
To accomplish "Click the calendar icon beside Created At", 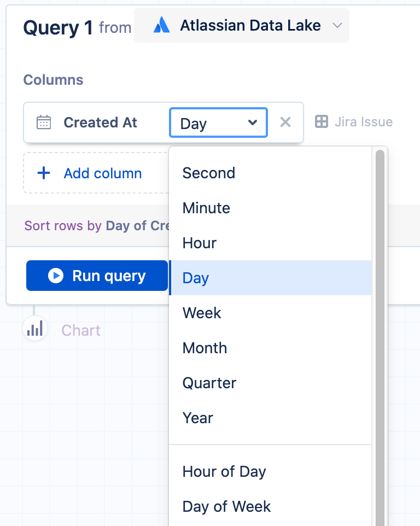I will pyautogui.click(x=44, y=122).
